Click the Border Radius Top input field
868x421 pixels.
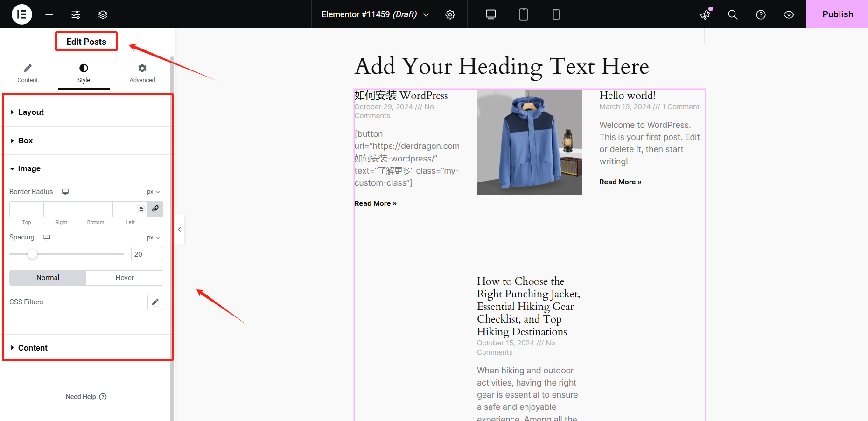tap(27, 209)
